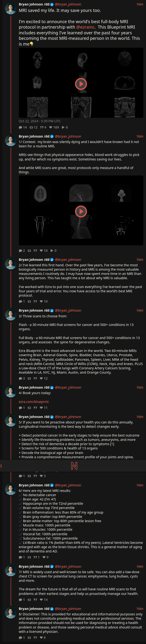
Task: Click the heart icon with 14 likes on tweet 7/
Action: (x=41, y=599)
